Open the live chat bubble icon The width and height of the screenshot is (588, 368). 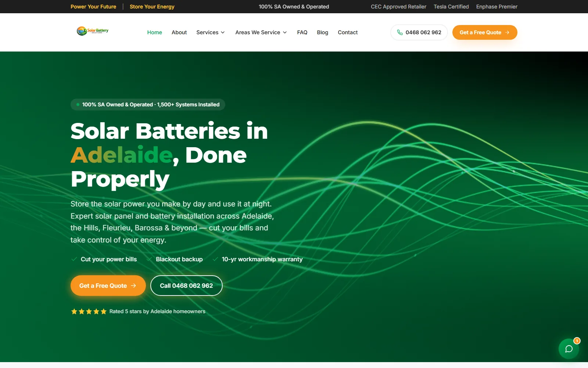tap(569, 349)
